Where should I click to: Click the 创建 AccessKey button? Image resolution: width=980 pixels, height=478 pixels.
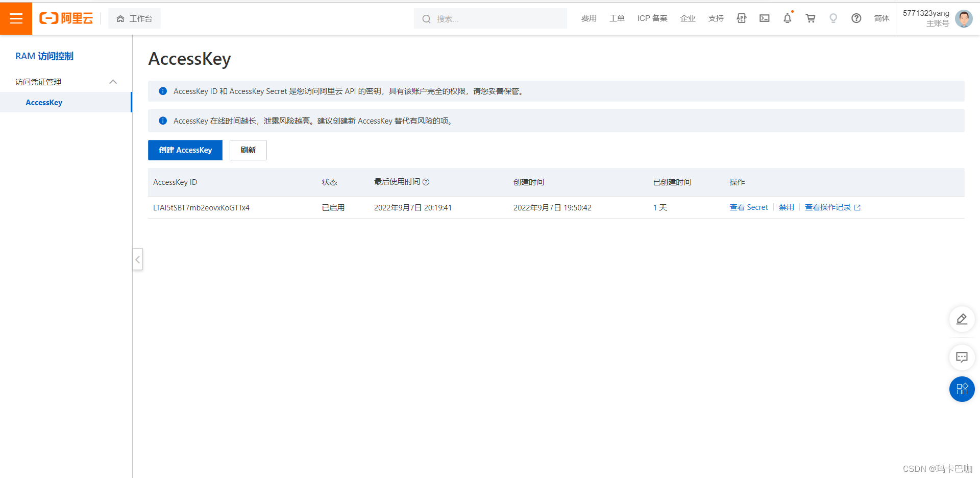coord(185,150)
